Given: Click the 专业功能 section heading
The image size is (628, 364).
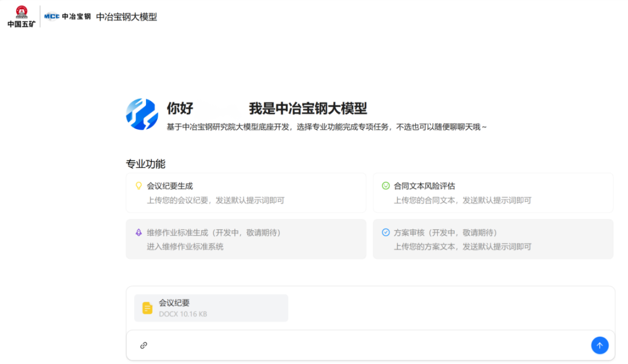Looking at the screenshot, I should [x=145, y=164].
